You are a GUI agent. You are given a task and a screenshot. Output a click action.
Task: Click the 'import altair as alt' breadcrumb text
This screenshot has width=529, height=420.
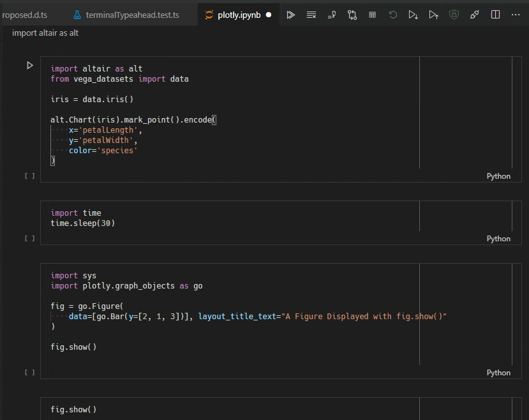click(45, 33)
